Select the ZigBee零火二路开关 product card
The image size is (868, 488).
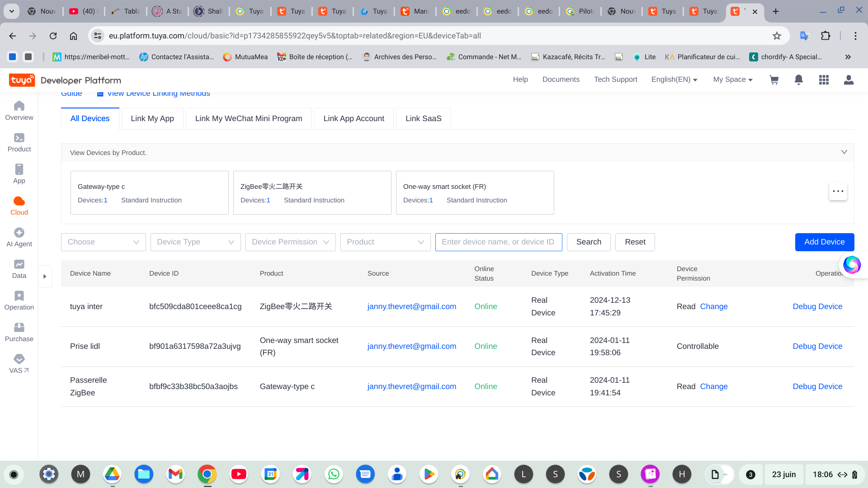click(312, 192)
